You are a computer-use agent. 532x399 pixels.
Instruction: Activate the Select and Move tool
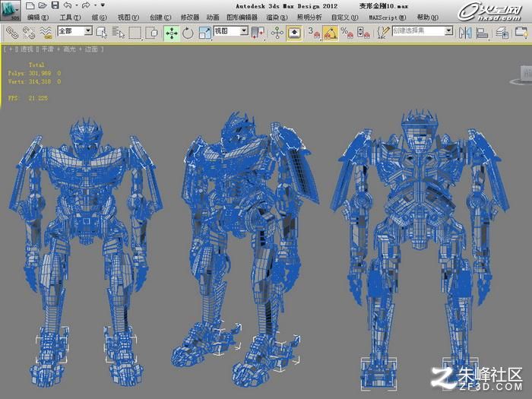172,33
